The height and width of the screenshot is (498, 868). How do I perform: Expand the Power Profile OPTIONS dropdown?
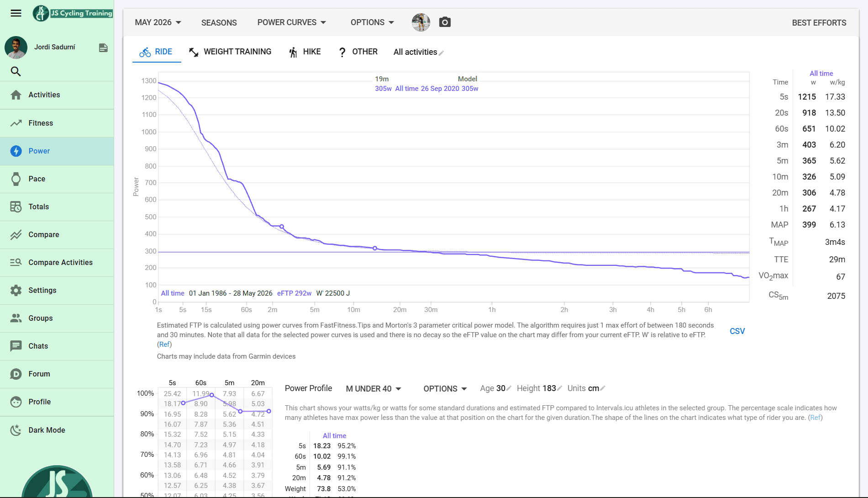point(445,389)
